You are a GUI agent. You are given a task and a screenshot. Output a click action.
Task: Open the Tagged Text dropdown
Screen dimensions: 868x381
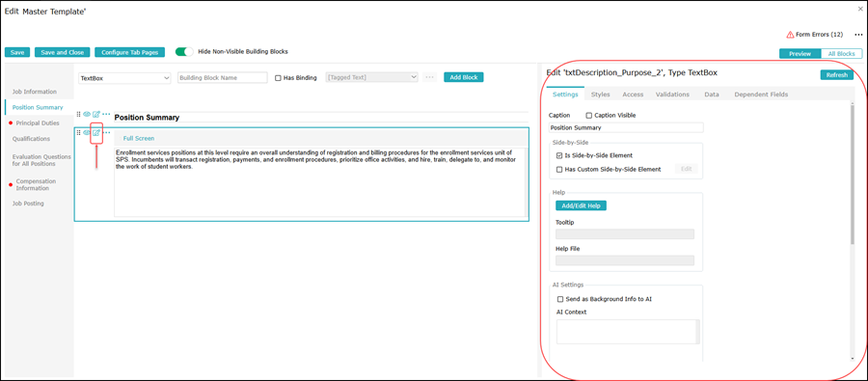coord(372,77)
